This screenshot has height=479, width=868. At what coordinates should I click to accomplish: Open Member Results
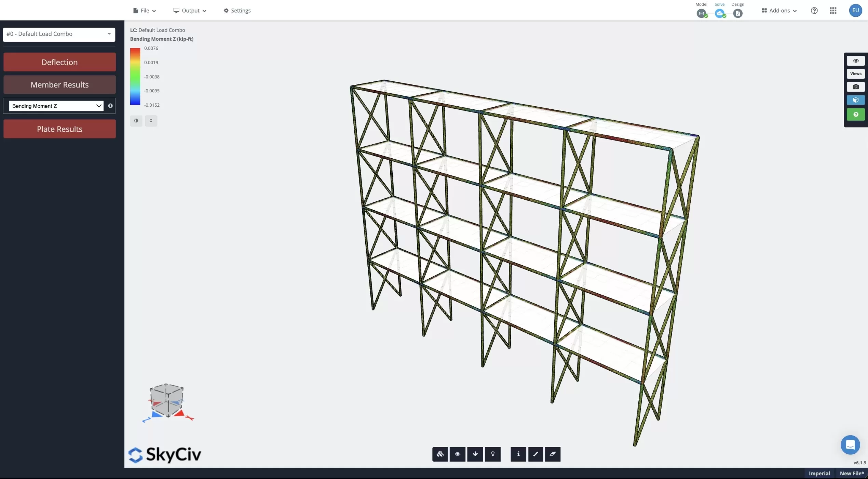[x=59, y=84]
